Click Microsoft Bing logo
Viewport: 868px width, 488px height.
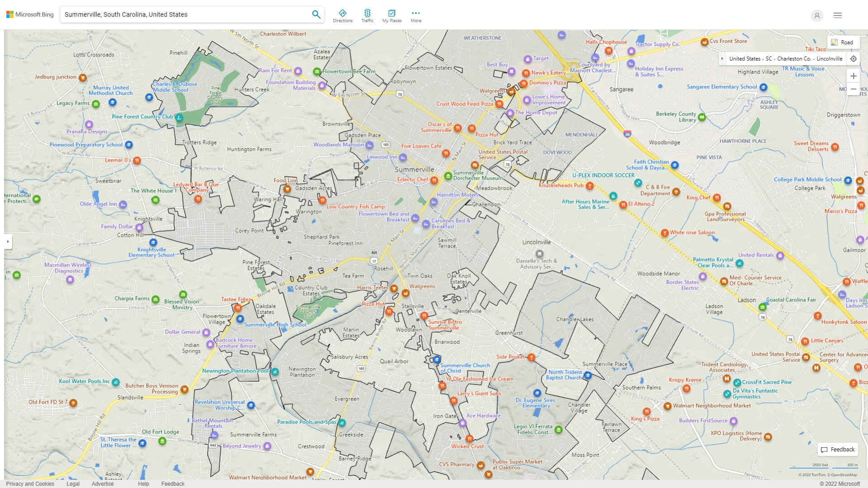click(x=30, y=14)
